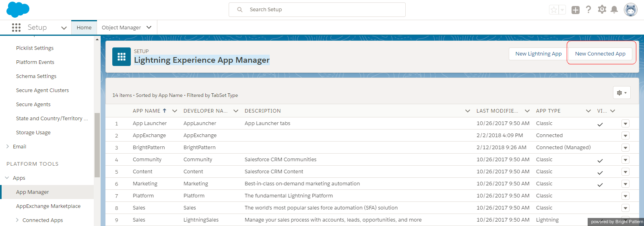Open State and Country/Territory sidebar item

click(52, 118)
